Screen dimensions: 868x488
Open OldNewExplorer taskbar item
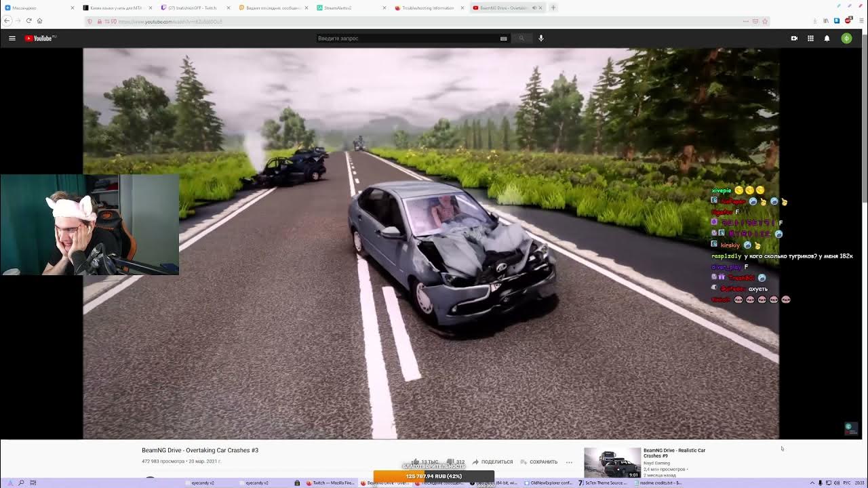548,483
